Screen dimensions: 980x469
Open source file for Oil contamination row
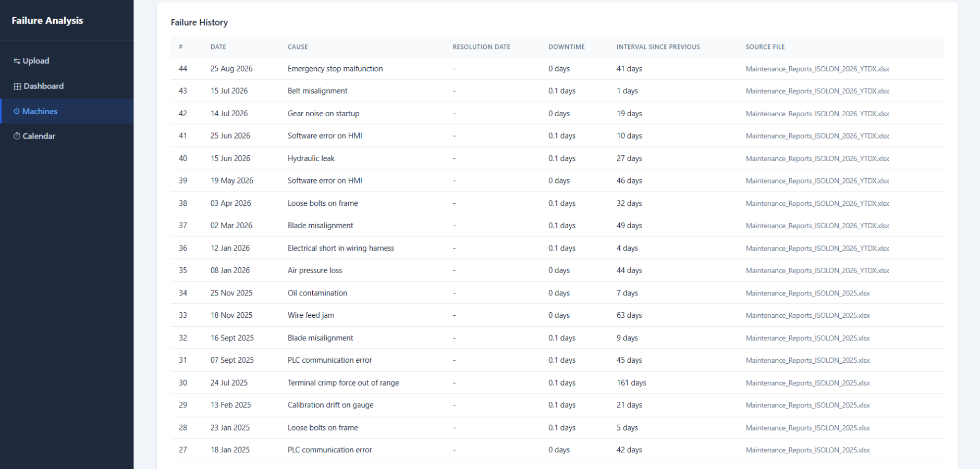(808, 293)
